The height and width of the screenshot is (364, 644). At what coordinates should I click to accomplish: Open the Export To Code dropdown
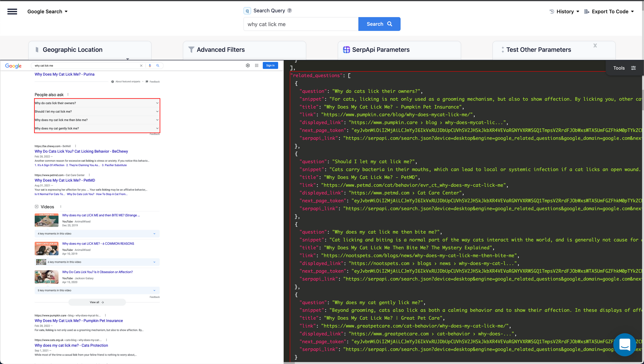click(609, 12)
